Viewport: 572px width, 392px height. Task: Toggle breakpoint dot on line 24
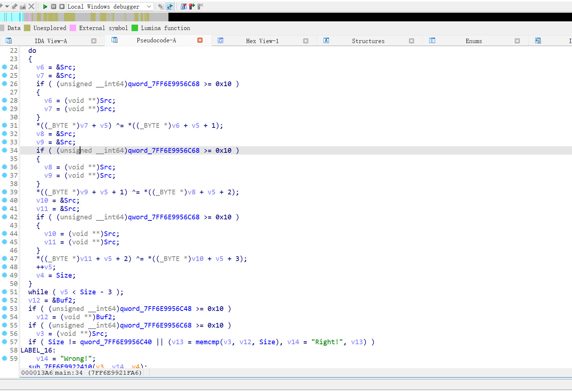tap(4, 67)
